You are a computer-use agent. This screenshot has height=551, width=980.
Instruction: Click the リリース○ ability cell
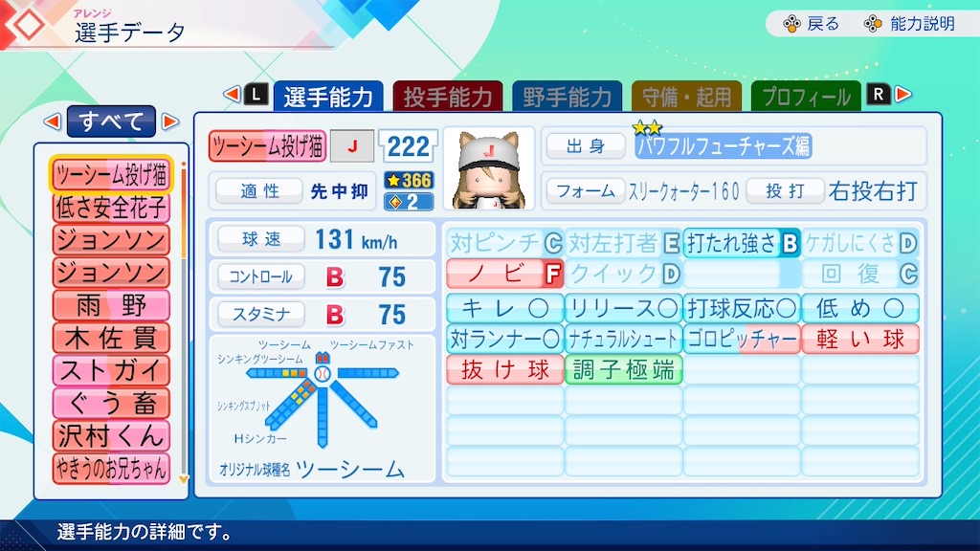623,307
